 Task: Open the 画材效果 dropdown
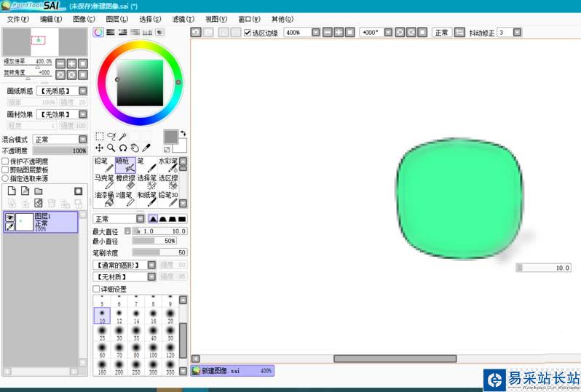click(83, 114)
